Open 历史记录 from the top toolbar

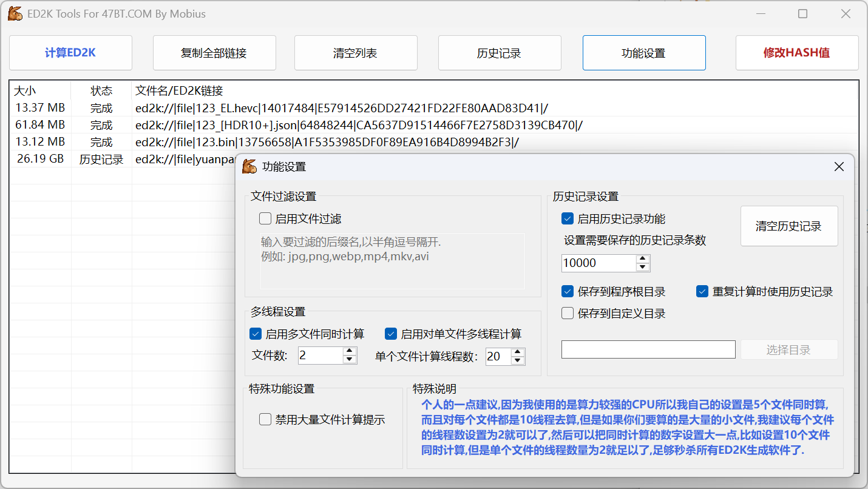[499, 53]
